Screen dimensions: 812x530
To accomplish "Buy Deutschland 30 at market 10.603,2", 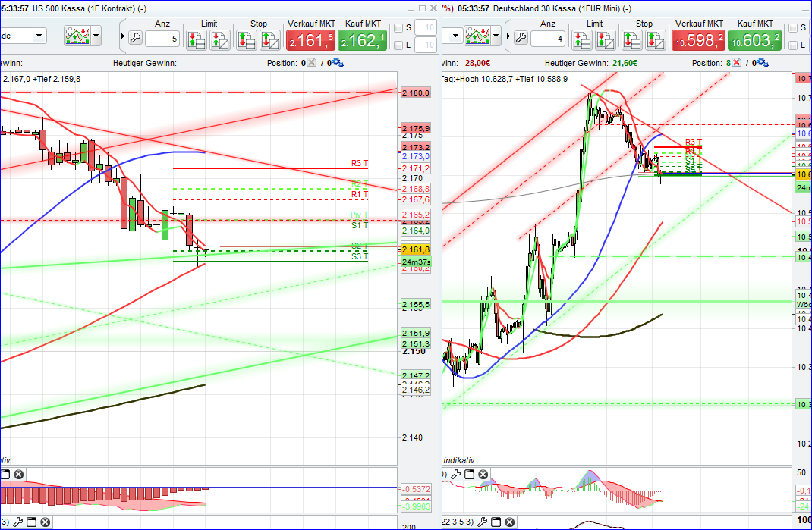I will pos(754,40).
